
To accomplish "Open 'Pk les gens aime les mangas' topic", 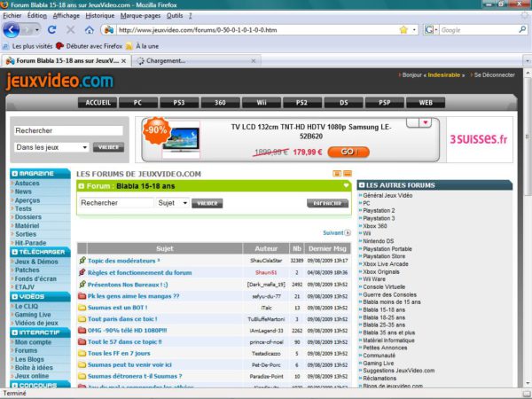I will pos(133,296).
